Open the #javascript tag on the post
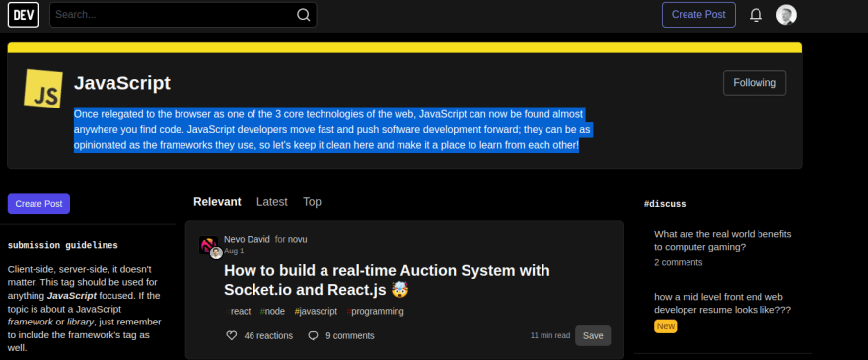Screen dimensions: 868x360 point(316,312)
